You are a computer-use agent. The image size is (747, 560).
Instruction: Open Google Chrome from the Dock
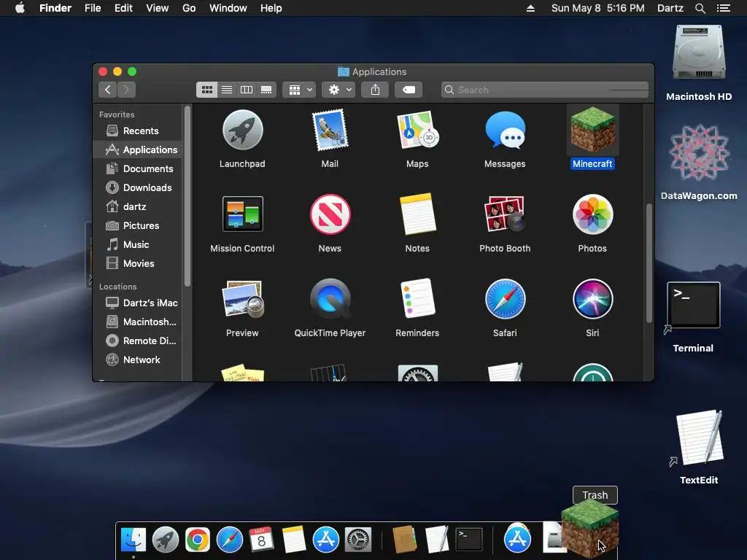click(197, 540)
